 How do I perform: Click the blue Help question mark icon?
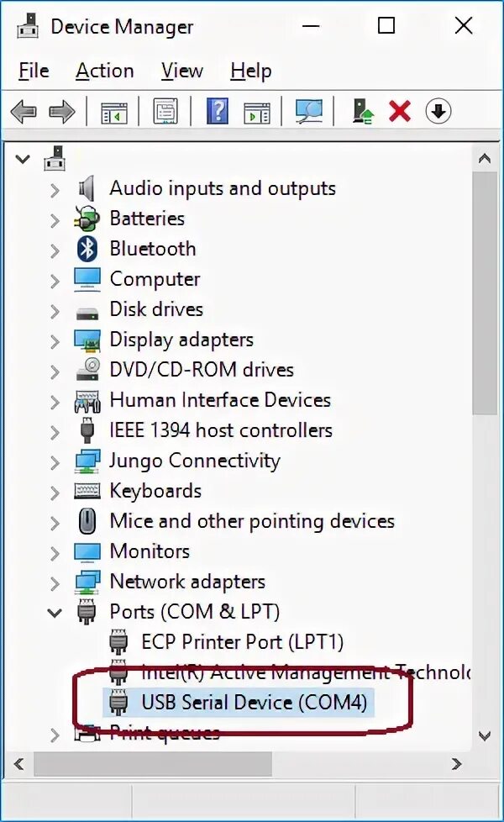(x=217, y=111)
